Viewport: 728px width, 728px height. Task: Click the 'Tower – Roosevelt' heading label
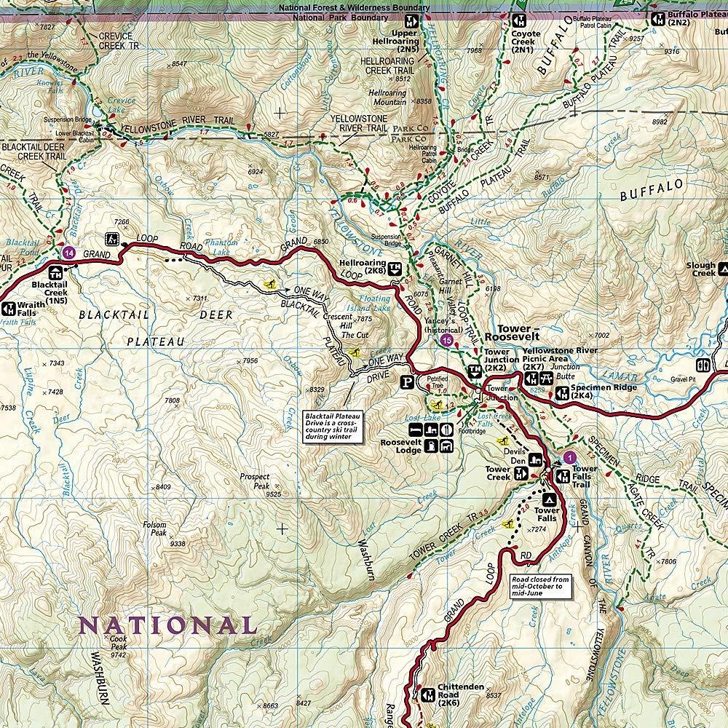[512, 333]
